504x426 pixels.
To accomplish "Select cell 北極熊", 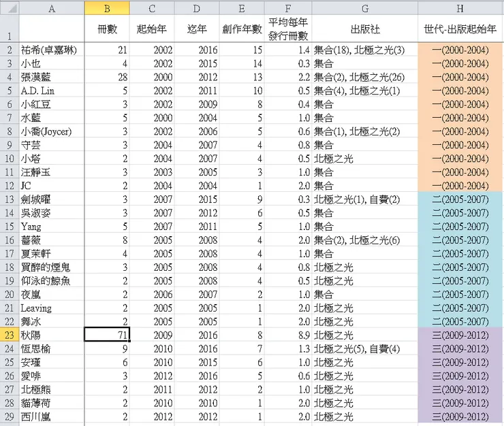I will [x=52, y=389].
